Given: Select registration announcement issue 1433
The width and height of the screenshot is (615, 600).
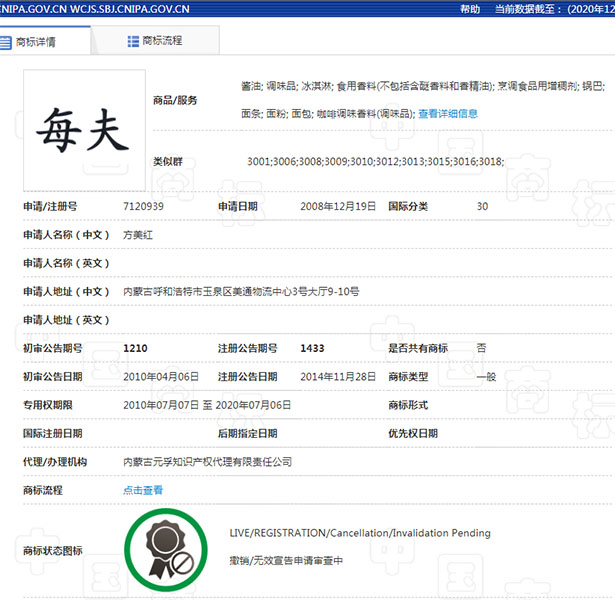Looking at the screenshot, I should click(312, 348).
